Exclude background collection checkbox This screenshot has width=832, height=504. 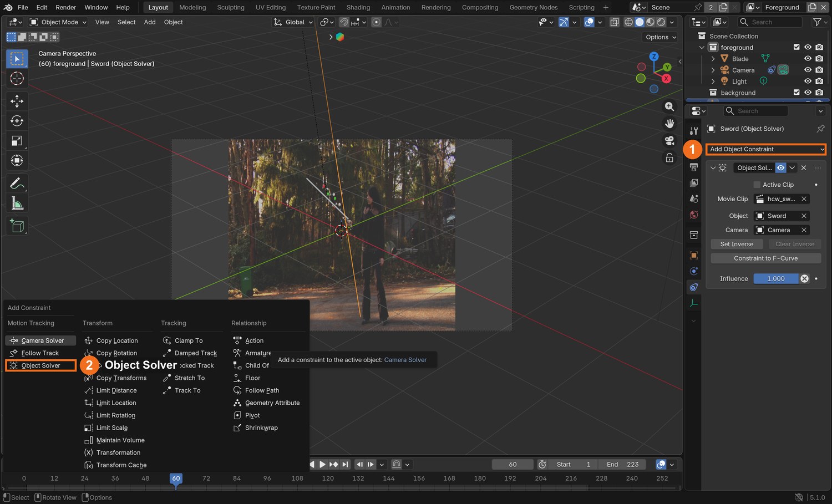tap(797, 93)
